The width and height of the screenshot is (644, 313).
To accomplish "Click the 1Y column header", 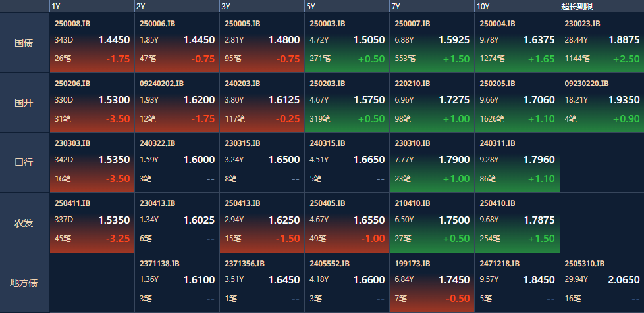I will 92,7.
